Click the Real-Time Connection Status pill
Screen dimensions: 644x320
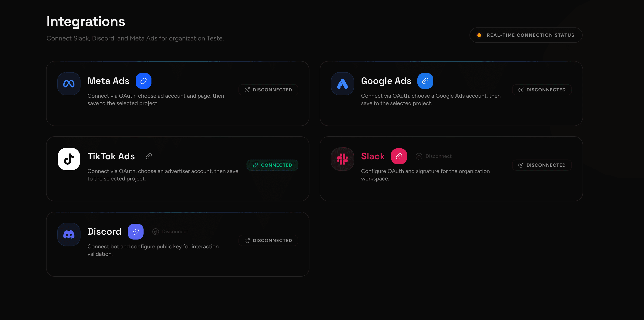[x=526, y=35]
